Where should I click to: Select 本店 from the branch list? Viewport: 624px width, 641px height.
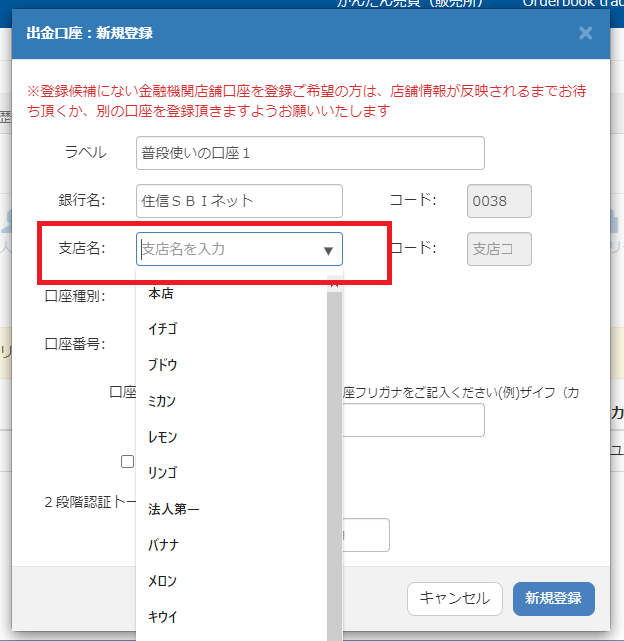coord(231,293)
